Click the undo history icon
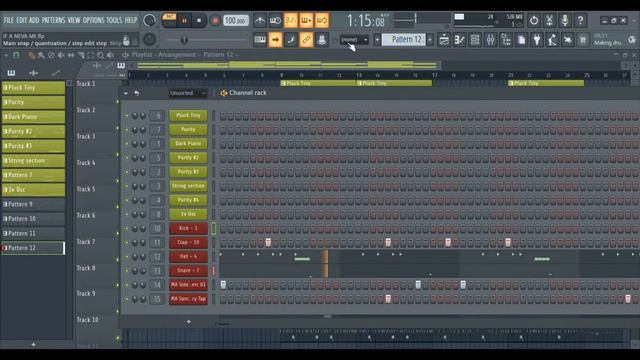The height and width of the screenshot is (360, 640). [x=534, y=20]
